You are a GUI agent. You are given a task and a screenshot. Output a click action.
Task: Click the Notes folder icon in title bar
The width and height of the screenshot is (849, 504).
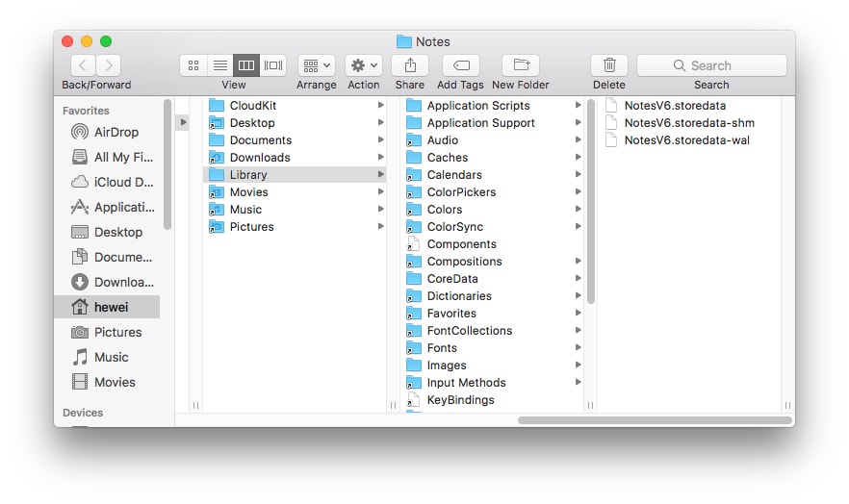[404, 41]
